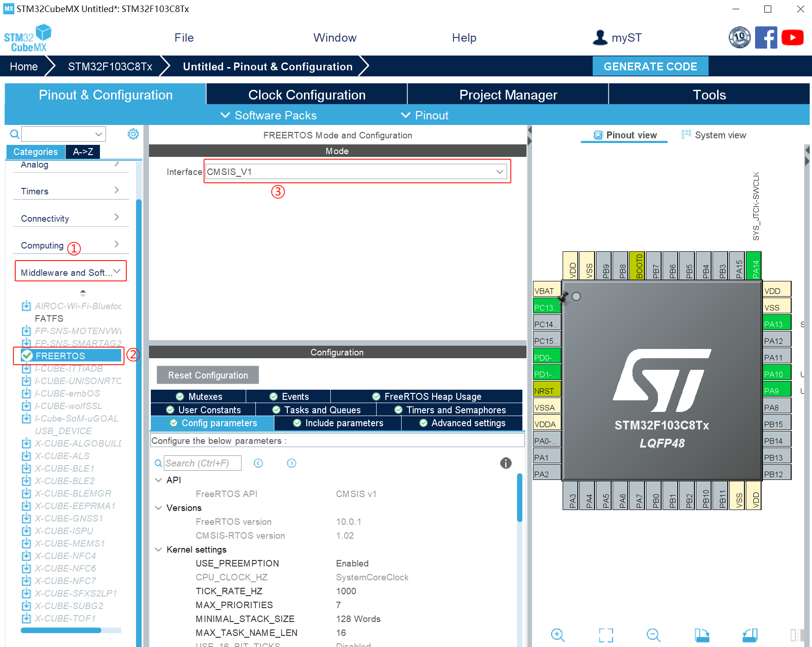The image size is (812, 647).
Task: Click the GENERATE CODE button
Action: (650, 66)
